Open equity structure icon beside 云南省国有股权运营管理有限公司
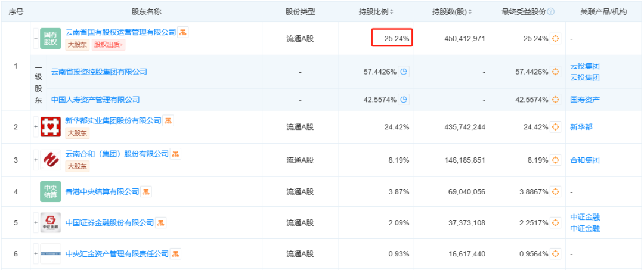Image resolution: width=644 pixels, height=270 pixels. pyautogui.click(x=183, y=32)
